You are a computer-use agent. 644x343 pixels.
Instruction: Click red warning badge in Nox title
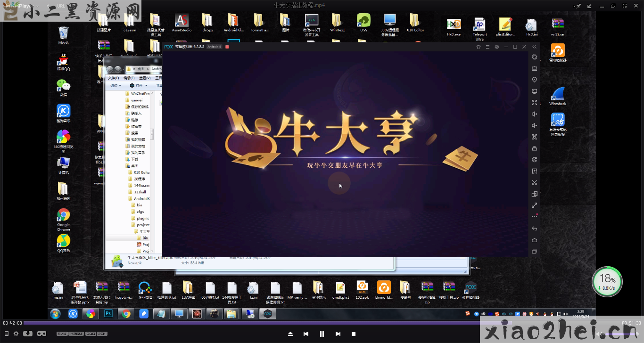227,47
